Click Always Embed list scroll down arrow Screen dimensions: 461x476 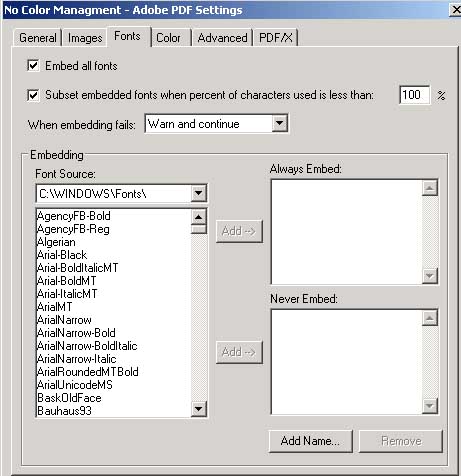(430, 276)
